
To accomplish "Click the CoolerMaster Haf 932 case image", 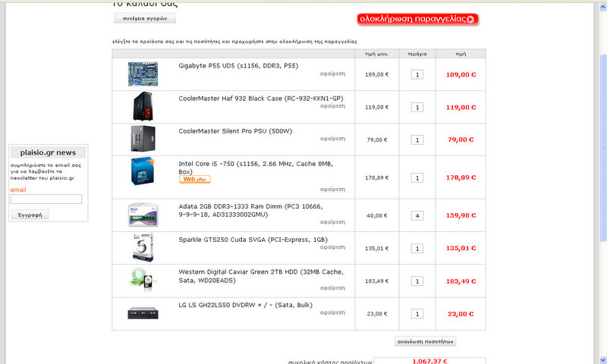I will (143, 106).
